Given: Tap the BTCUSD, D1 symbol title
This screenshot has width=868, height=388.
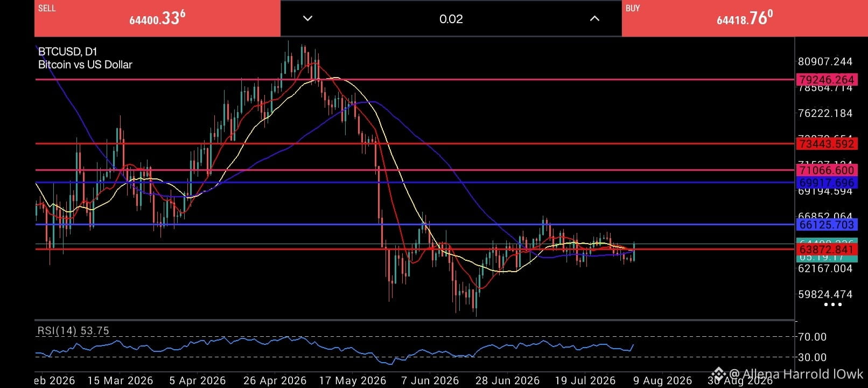Looking at the screenshot, I should click(68, 52).
